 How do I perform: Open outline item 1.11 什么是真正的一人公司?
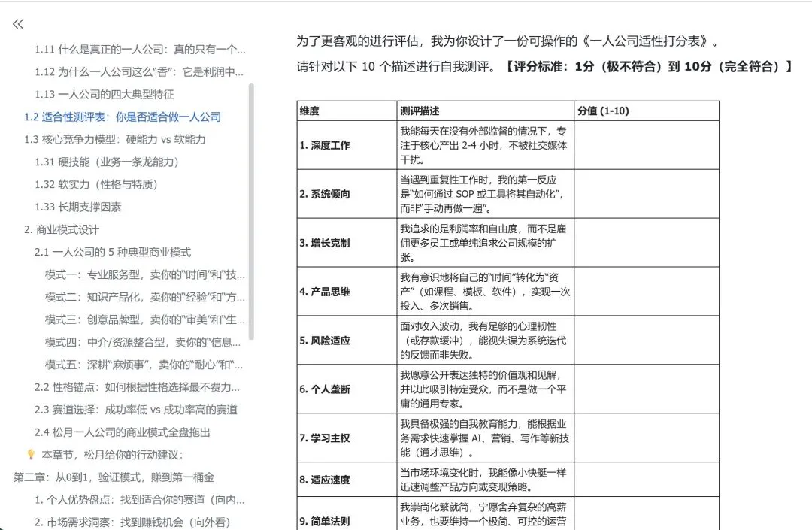[140, 49]
